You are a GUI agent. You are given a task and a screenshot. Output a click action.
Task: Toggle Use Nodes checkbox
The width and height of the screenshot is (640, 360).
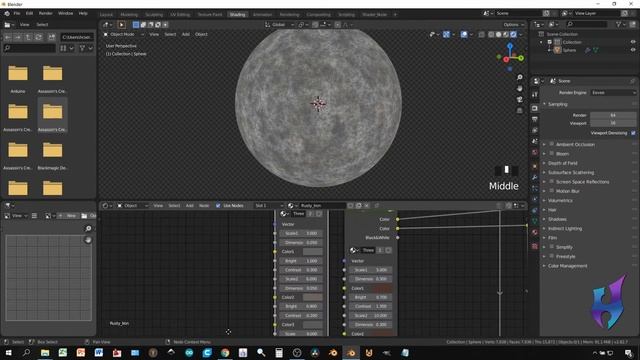pos(218,205)
